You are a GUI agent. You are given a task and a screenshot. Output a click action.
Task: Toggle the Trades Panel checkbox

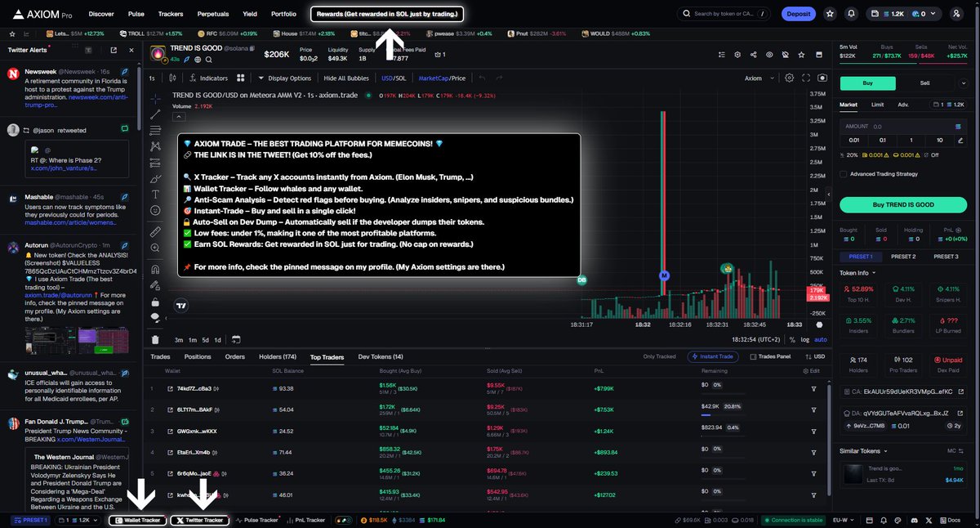(752, 356)
